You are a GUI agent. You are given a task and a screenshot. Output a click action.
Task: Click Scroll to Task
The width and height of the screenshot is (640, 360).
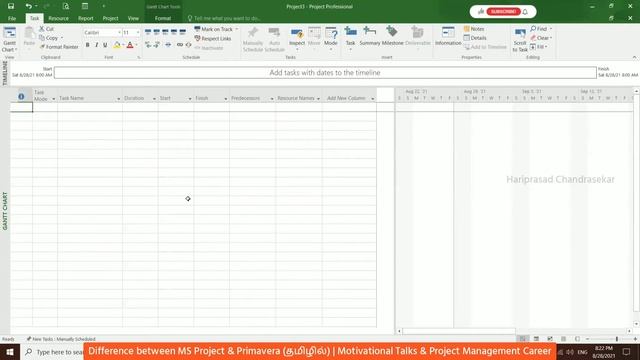pyautogui.click(x=520, y=40)
